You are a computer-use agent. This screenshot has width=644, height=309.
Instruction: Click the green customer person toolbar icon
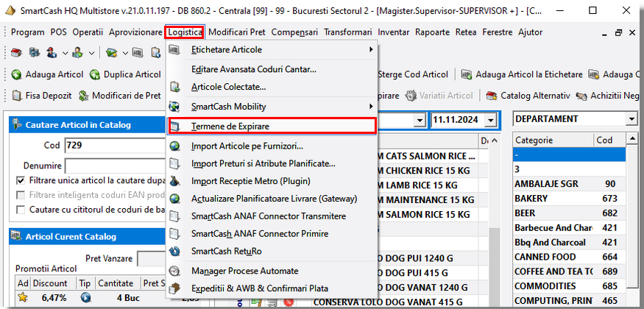pyautogui.click(x=77, y=52)
